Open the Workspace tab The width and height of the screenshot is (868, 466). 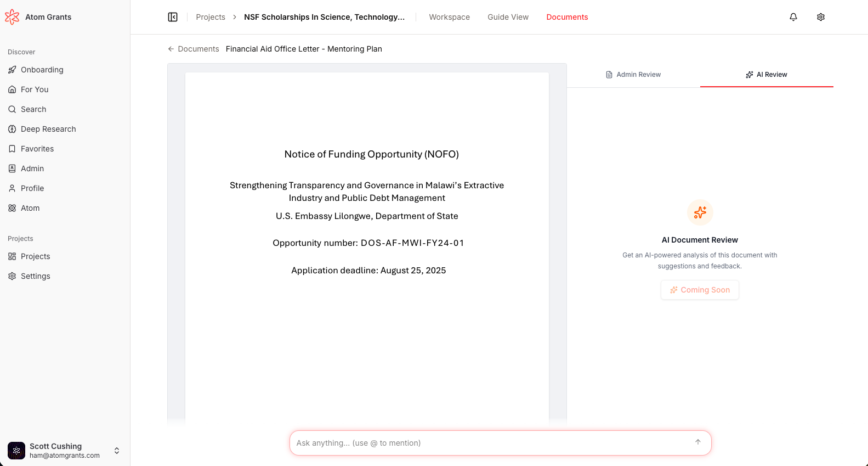[449, 17]
